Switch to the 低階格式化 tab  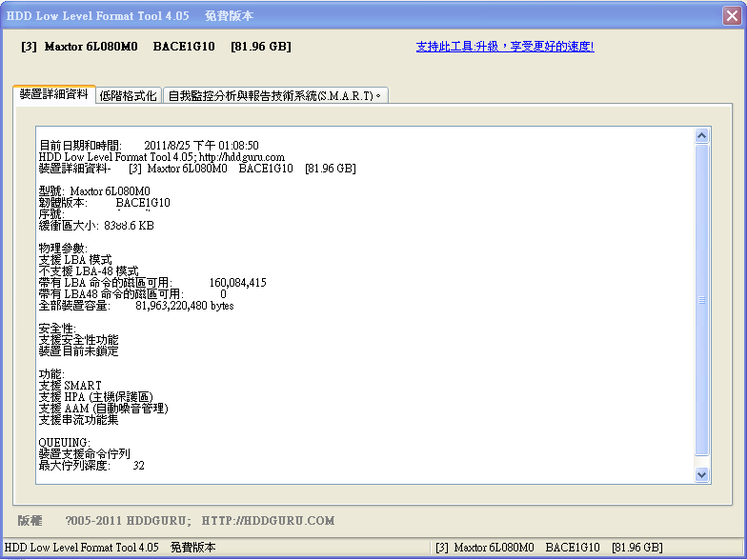pos(129,95)
